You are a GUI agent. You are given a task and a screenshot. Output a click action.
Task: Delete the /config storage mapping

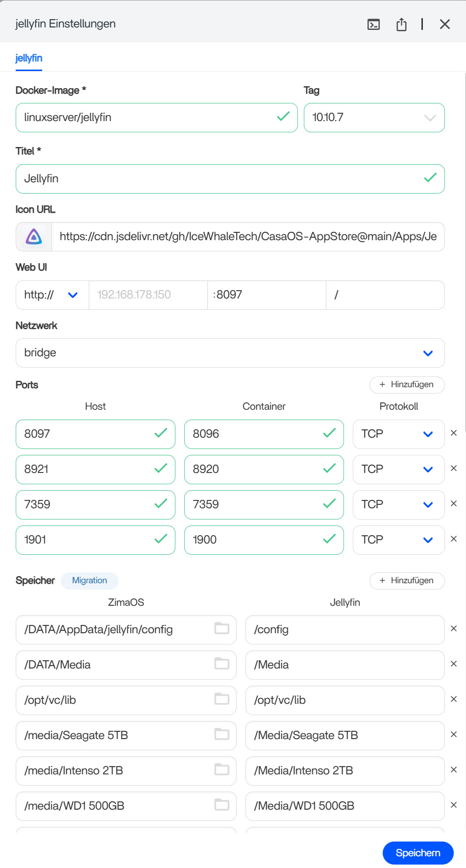pos(454,629)
